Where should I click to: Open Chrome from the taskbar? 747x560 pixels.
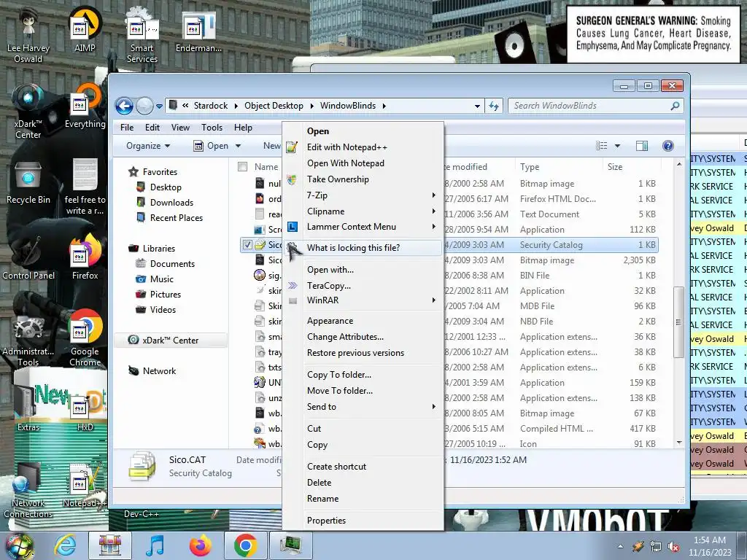245,545
